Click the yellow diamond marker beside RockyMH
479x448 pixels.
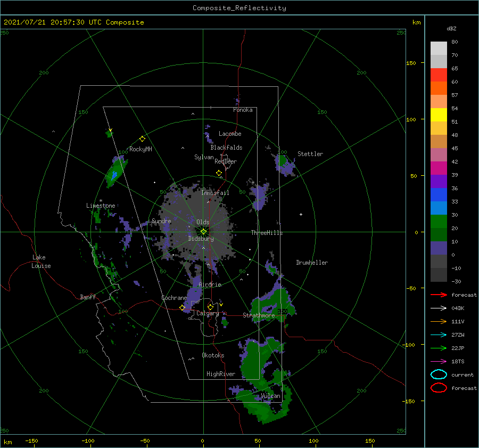[142, 139]
